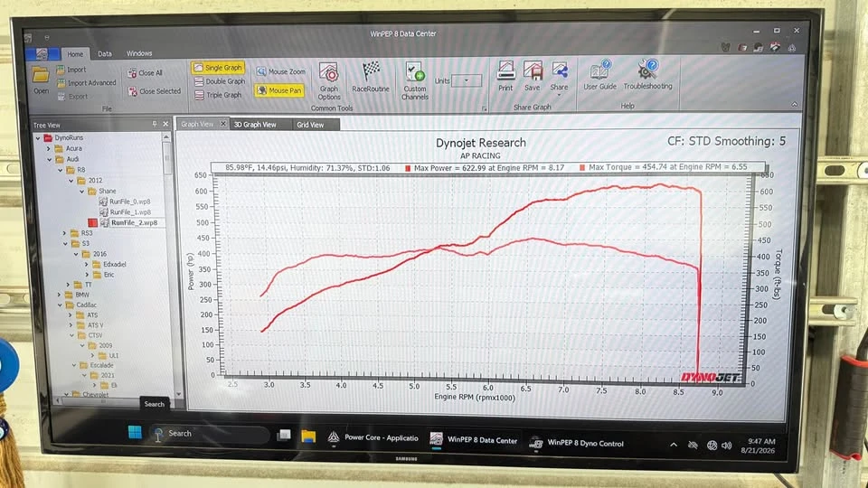Image resolution: width=868 pixels, height=488 pixels.
Task: Open Import Advanced option
Action: [87, 83]
